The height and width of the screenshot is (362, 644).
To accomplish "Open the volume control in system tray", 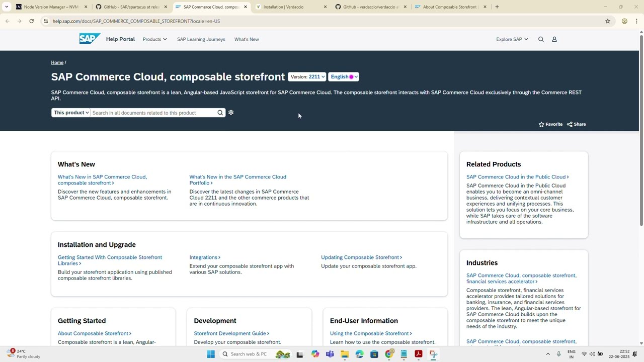I will (x=592, y=354).
